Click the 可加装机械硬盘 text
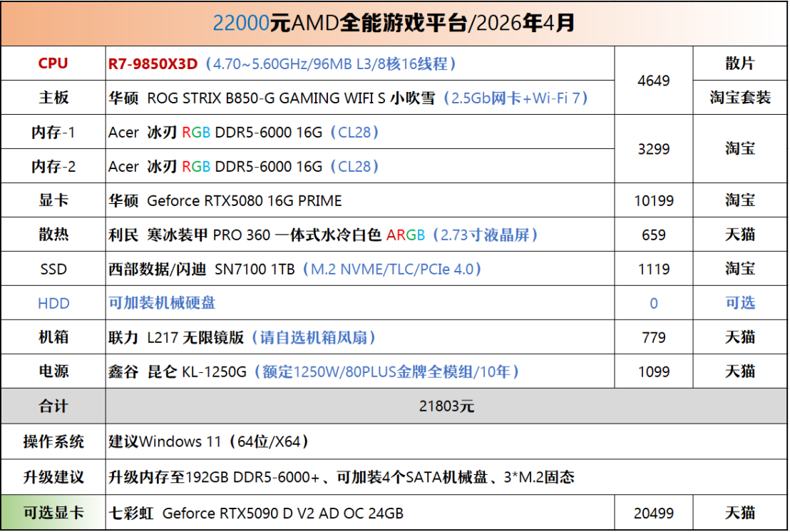 [162, 303]
